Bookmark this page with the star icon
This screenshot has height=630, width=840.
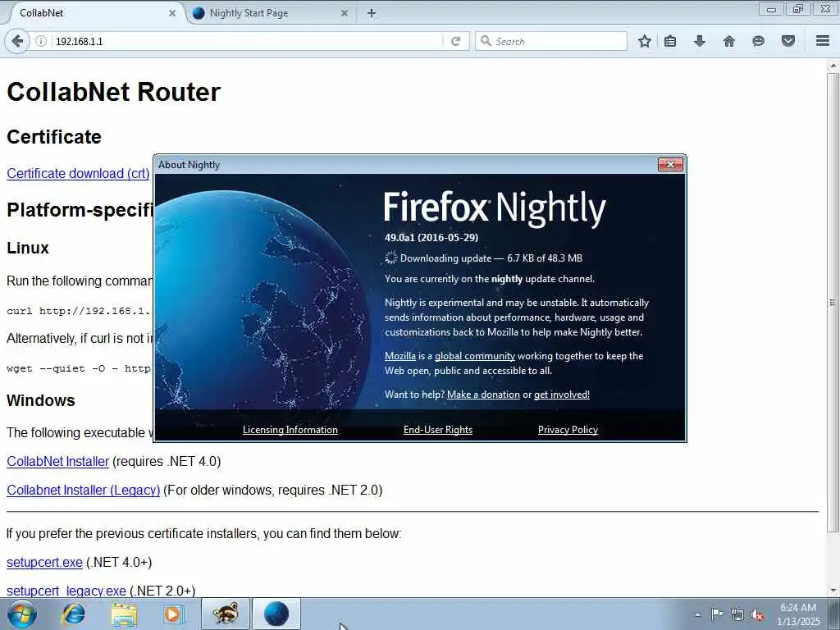tap(645, 41)
